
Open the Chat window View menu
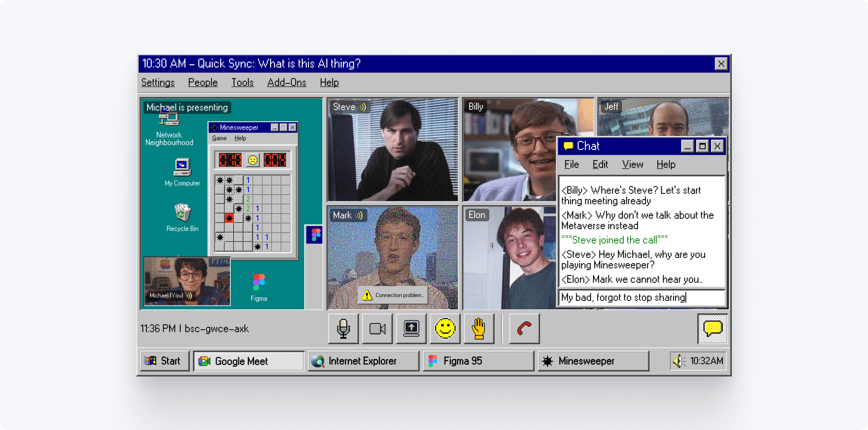tap(633, 164)
